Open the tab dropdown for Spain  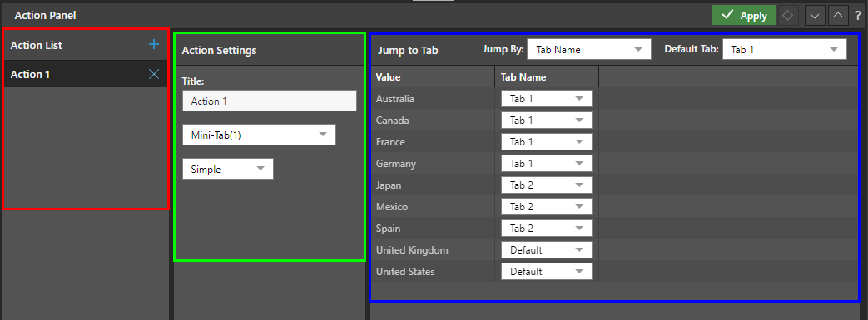click(547, 229)
